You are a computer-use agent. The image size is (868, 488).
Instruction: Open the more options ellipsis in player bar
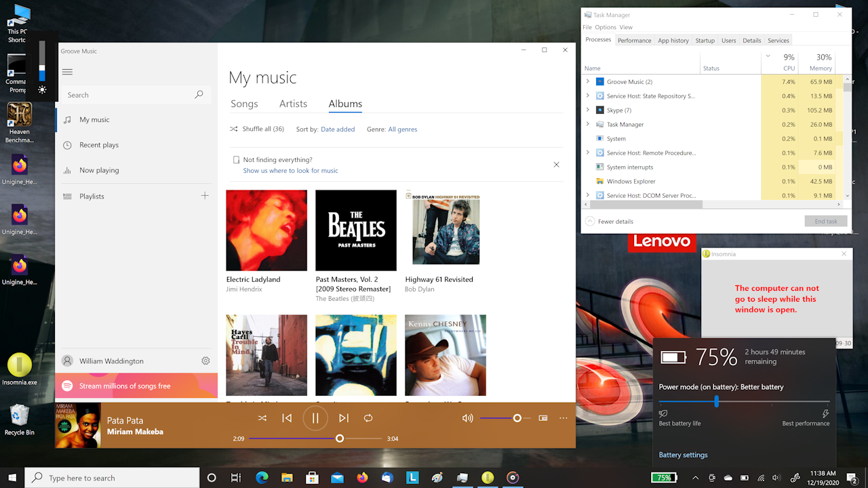(563, 418)
